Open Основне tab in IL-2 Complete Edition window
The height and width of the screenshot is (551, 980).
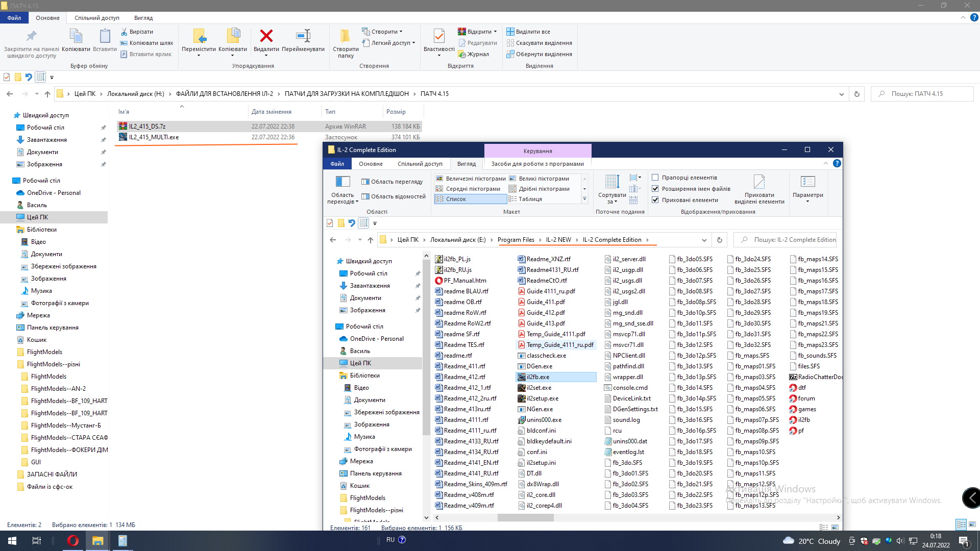coord(371,164)
